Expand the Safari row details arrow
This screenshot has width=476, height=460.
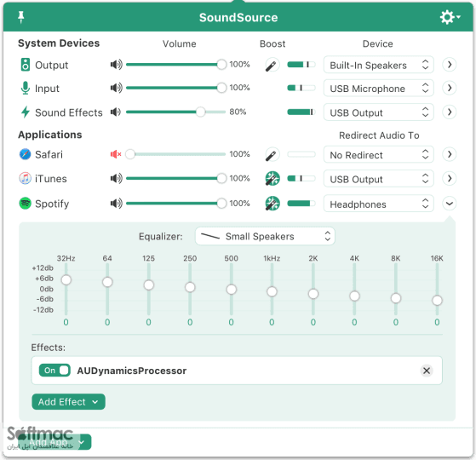coord(450,154)
